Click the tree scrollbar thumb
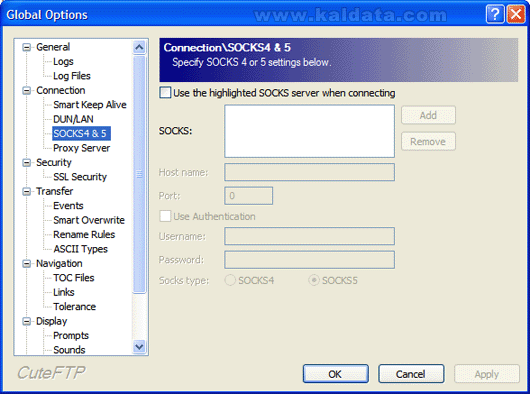Viewport: 530px width, 394px height. pos(139,174)
